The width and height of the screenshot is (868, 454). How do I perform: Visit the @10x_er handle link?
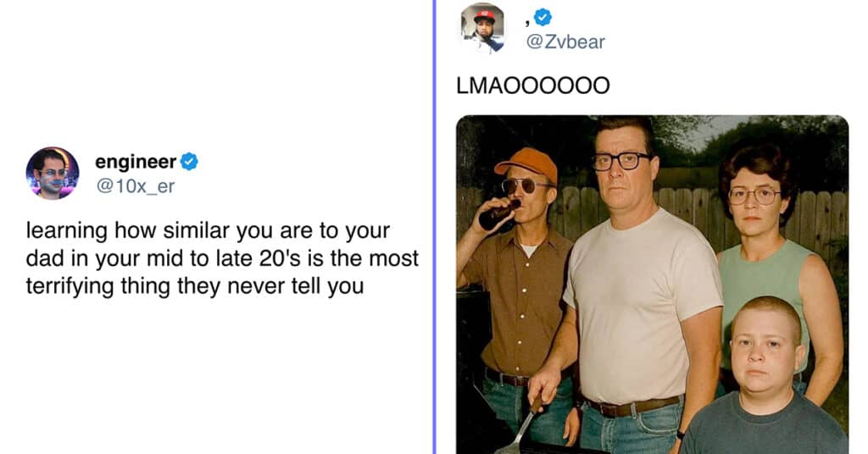(136, 186)
